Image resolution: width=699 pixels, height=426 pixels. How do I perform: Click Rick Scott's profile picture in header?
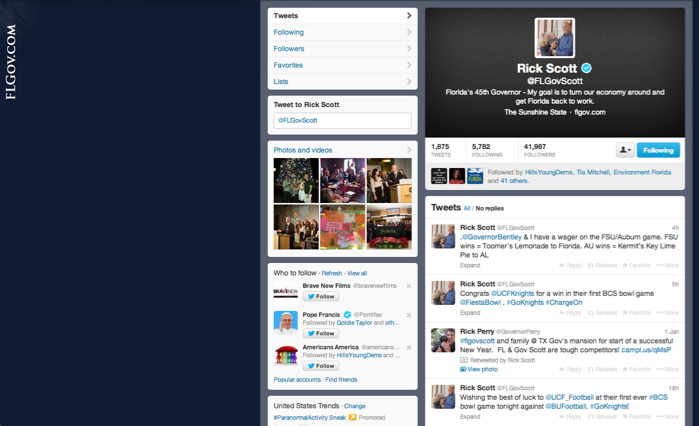point(555,38)
